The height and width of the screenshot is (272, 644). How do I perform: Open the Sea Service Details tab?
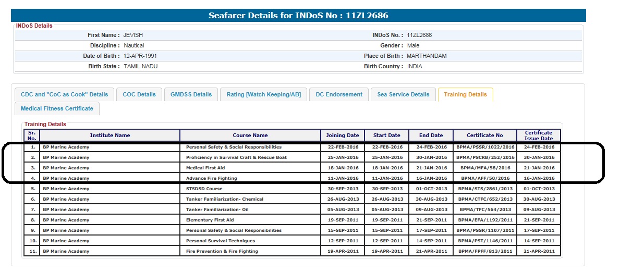(403, 94)
